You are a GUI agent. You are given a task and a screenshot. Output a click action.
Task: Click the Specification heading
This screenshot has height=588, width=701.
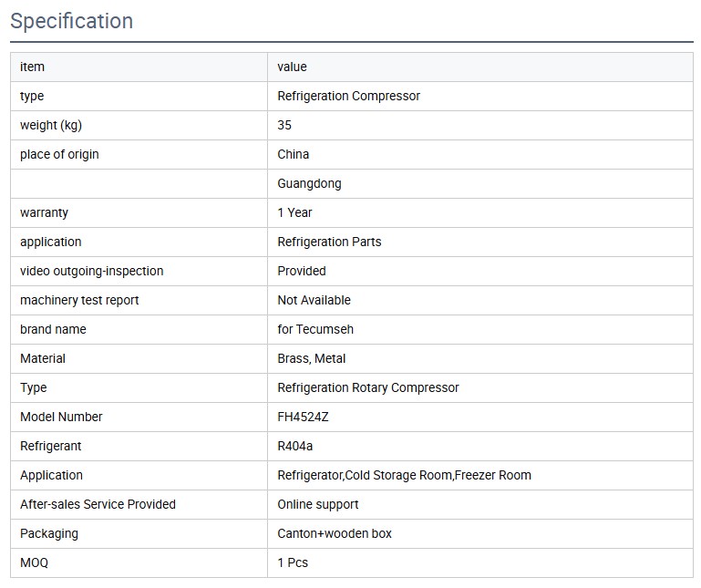[71, 21]
